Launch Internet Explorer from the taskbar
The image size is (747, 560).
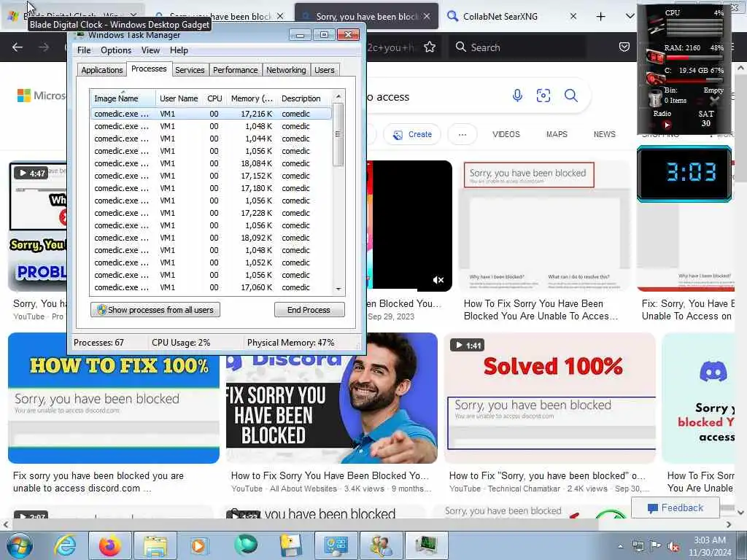pyautogui.click(x=64, y=545)
